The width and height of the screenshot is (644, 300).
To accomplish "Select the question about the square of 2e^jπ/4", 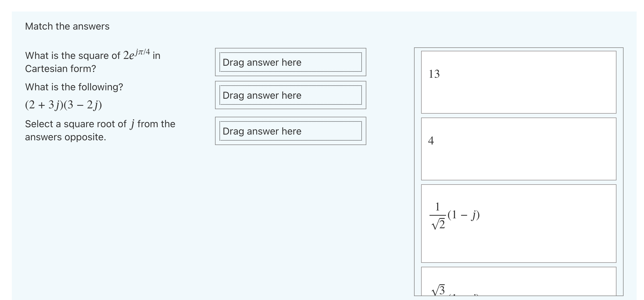I will pos(92,55).
